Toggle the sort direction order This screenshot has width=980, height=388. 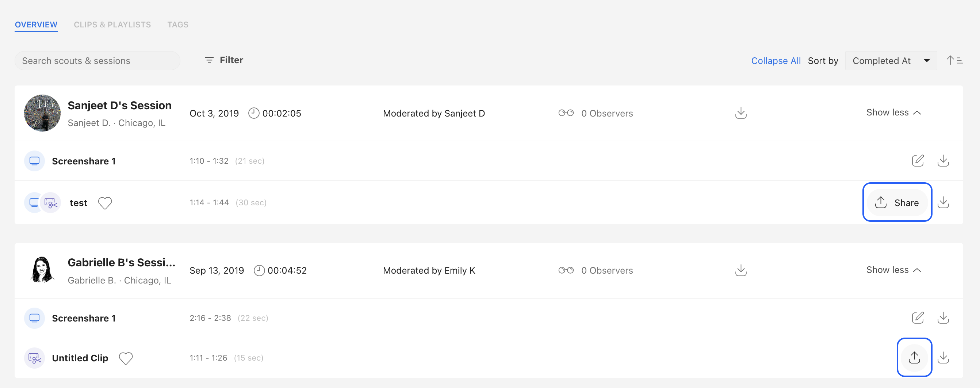click(954, 60)
